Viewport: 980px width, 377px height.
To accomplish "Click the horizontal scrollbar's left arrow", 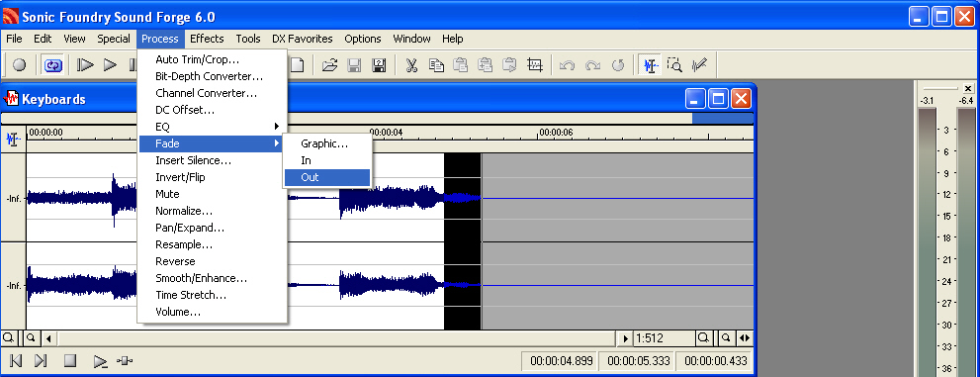I will coord(48,338).
